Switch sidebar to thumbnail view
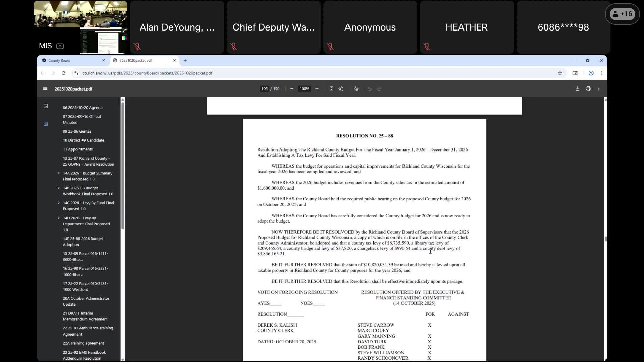 [x=46, y=106]
